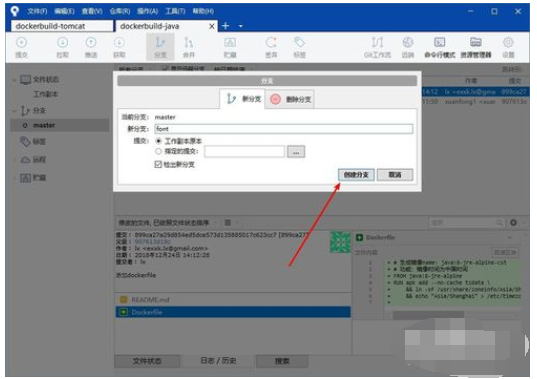
Task: Click the specified commit input field
Action: tap(245, 151)
